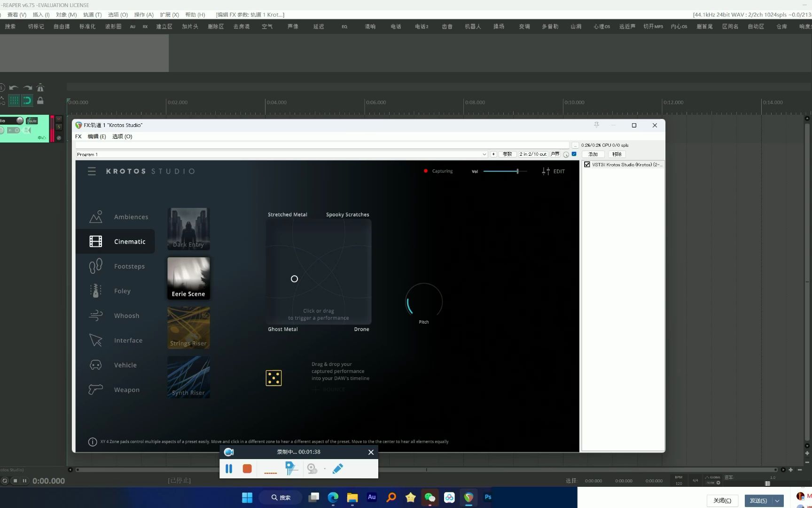Click the Pitch knob

pyautogui.click(x=424, y=302)
